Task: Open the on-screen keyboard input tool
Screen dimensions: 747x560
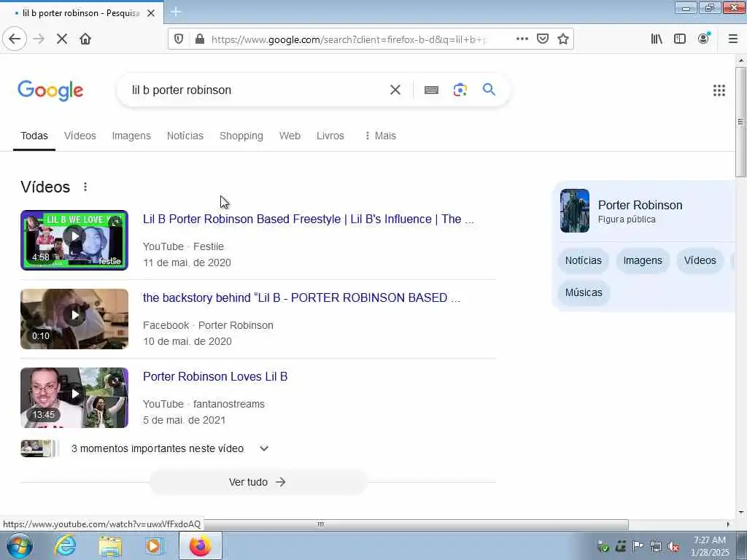Action: [431, 90]
